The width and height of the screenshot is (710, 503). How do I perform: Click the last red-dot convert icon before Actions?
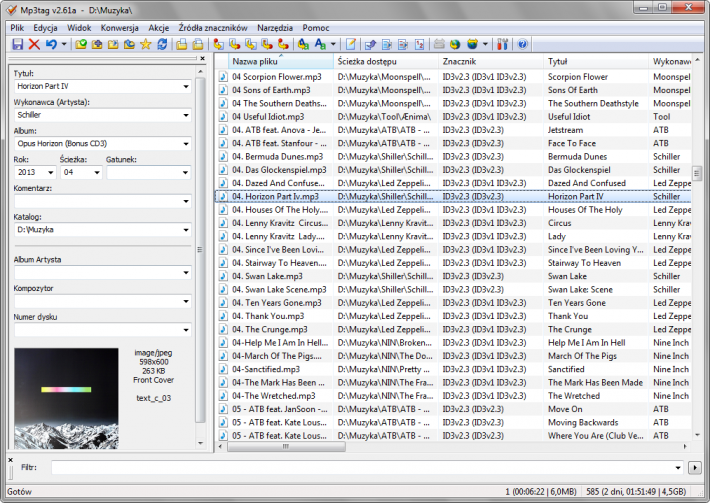[x=283, y=44]
